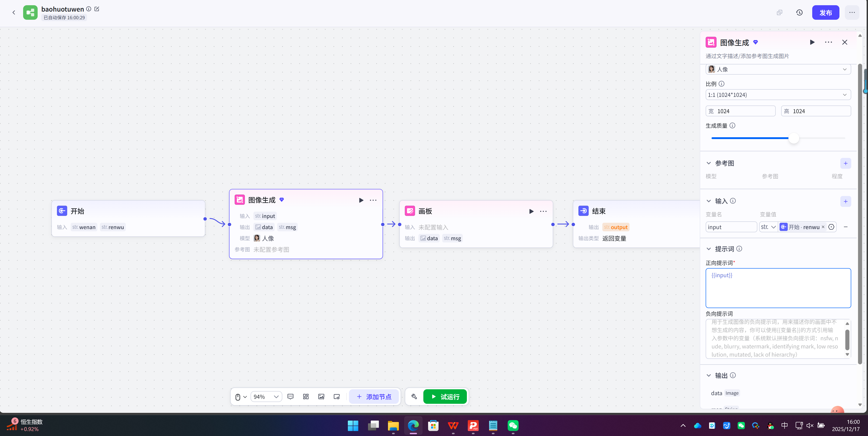The image size is (868, 436).
Task: Click the comment icon in bottom toolbar
Action: coord(290,397)
